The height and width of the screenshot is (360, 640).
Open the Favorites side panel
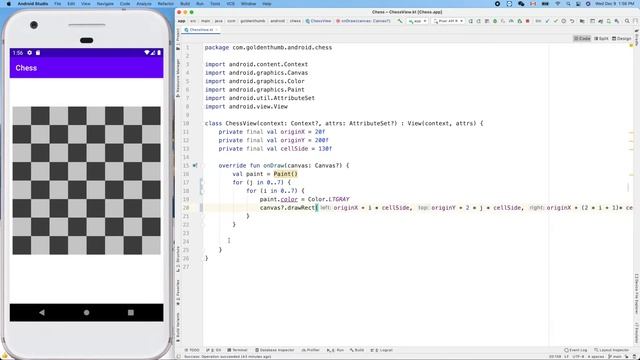click(178, 293)
